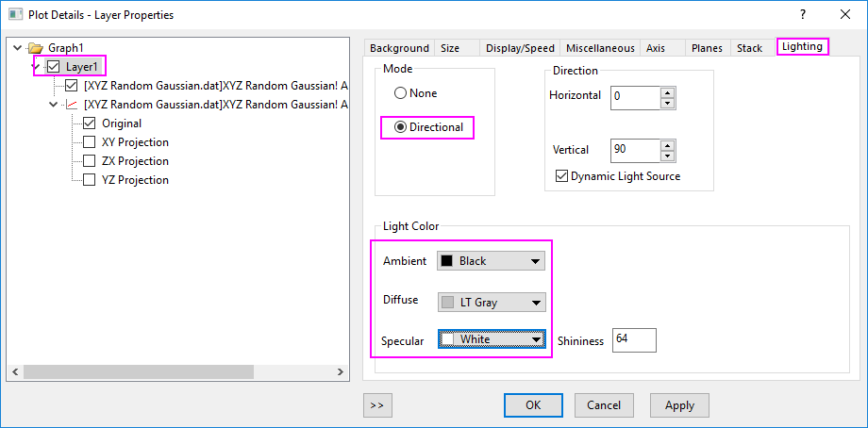868x428 pixels.
Task: Uncheck the Layer1 checkbox
Action: (54, 66)
